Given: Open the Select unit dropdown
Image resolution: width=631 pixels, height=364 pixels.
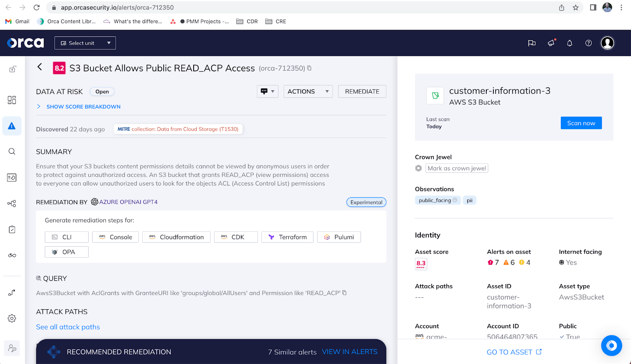Looking at the screenshot, I should point(84,43).
